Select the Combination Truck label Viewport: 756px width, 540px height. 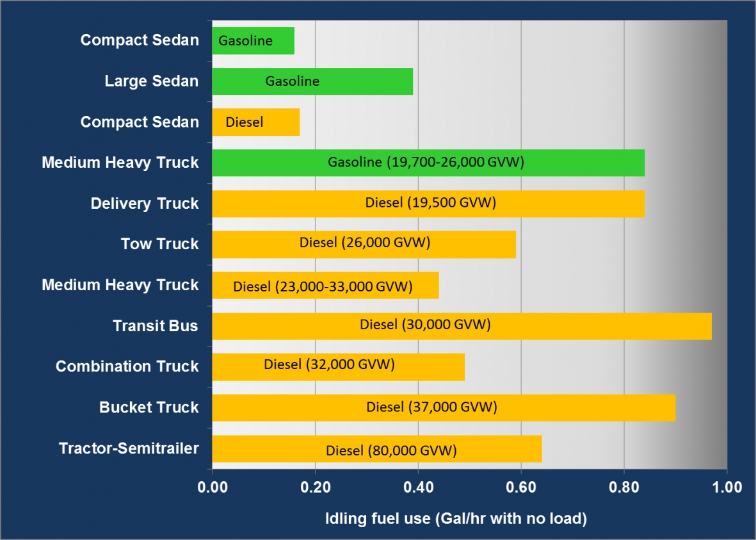point(127,366)
